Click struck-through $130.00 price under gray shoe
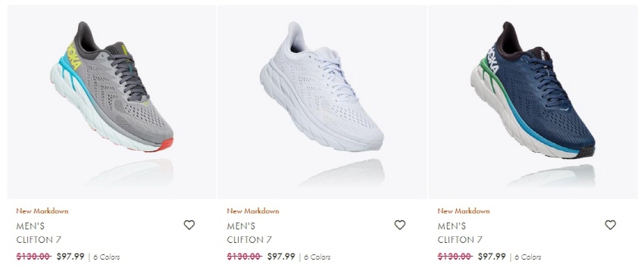This screenshot has height=274, width=644. click(x=33, y=257)
